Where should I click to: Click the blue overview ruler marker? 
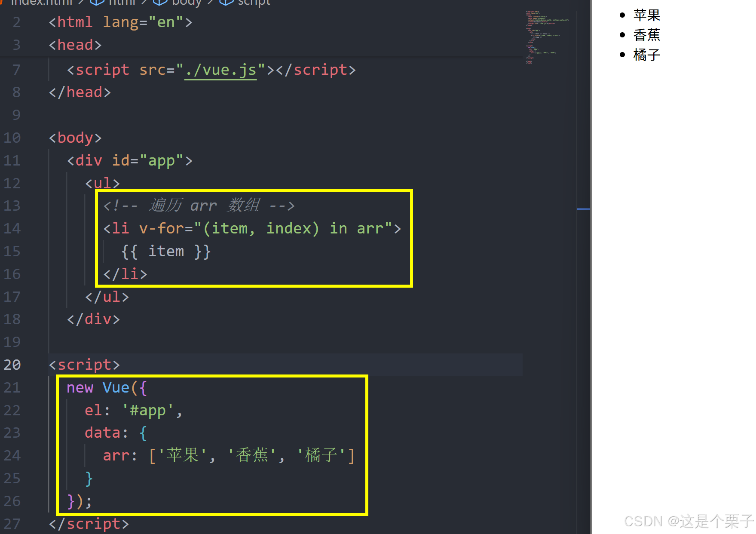pyautogui.click(x=583, y=209)
